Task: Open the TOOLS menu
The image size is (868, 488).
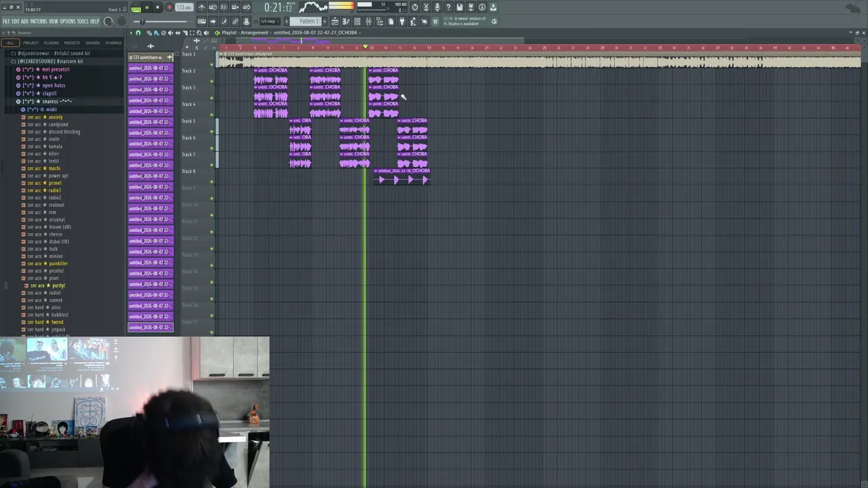Action: [x=83, y=22]
